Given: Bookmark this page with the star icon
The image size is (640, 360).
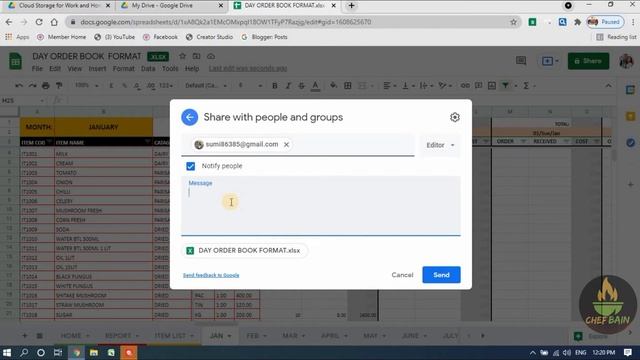Looking at the screenshot, I should tap(513, 22).
